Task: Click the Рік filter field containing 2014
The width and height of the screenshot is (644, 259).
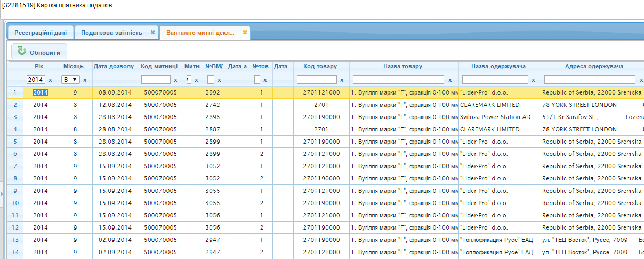Action: tap(36, 80)
